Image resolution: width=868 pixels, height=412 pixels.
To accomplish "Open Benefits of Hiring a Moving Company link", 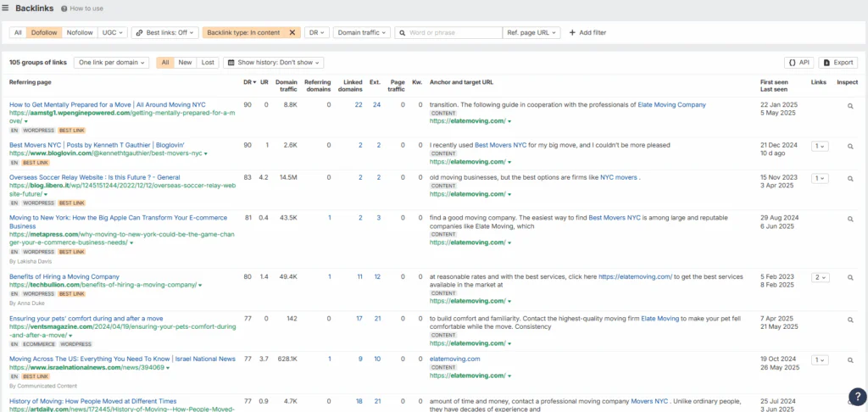I will (x=64, y=276).
